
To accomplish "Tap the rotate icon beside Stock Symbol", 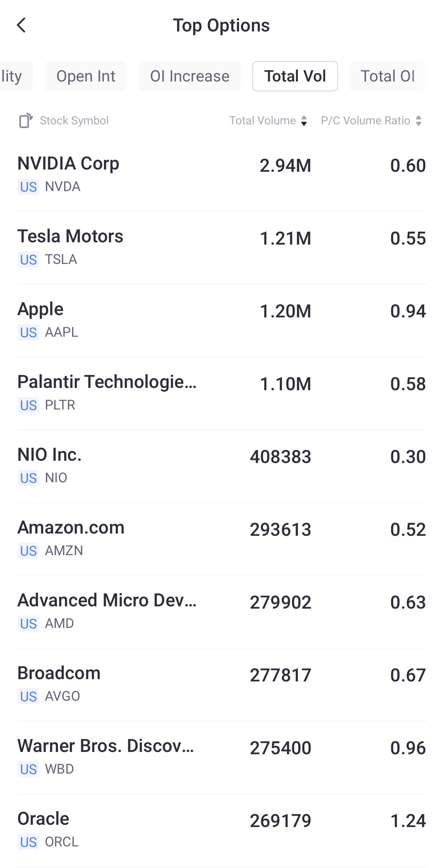I will click(x=26, y=121).
